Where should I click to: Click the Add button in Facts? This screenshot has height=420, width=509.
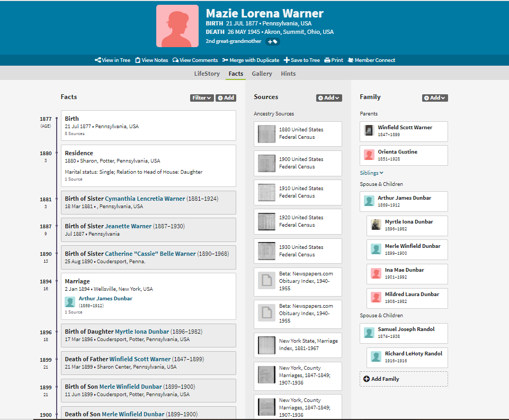coord(226,98)
